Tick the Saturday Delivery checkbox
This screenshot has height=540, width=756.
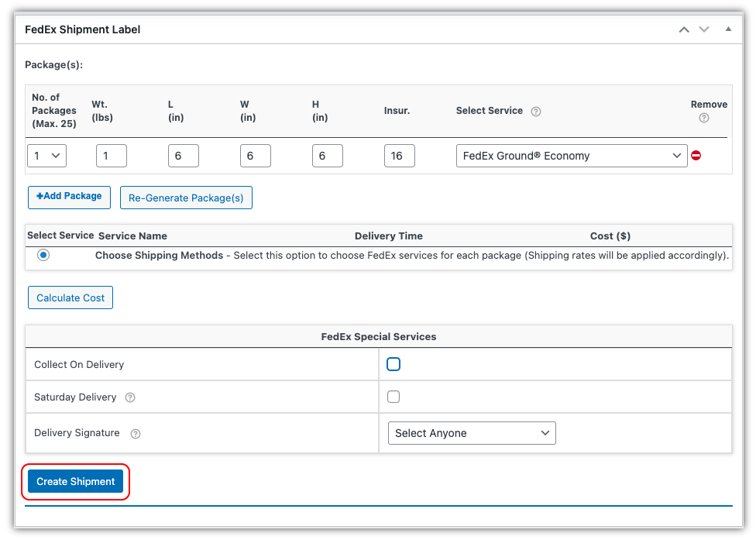coord(393,397)
